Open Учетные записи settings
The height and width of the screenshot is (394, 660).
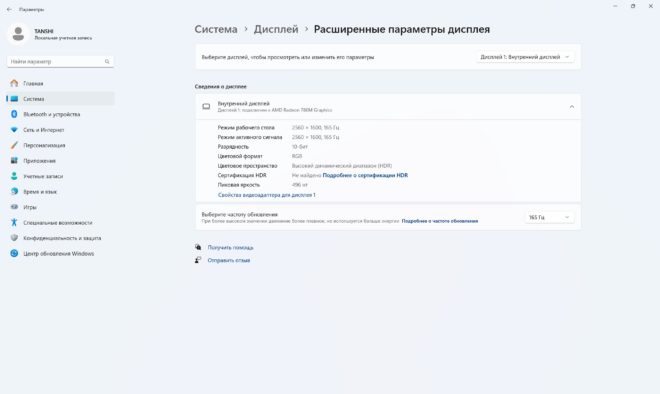[61, 176]
